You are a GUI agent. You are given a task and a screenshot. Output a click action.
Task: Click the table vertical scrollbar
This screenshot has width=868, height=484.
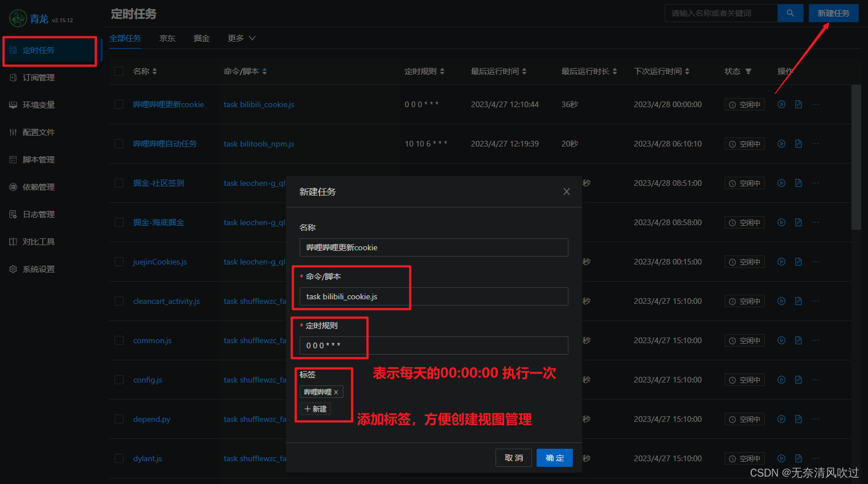pos(856,157)
